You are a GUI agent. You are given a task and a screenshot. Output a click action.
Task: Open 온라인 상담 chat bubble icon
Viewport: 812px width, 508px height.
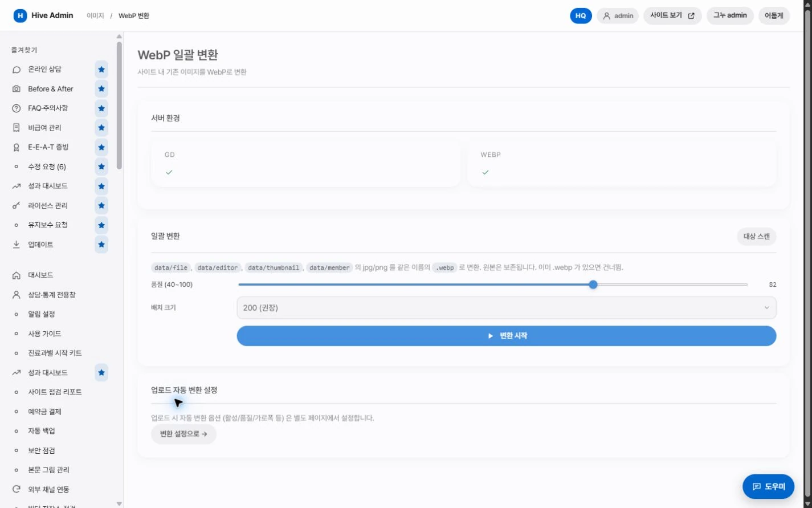coord(17,70)
